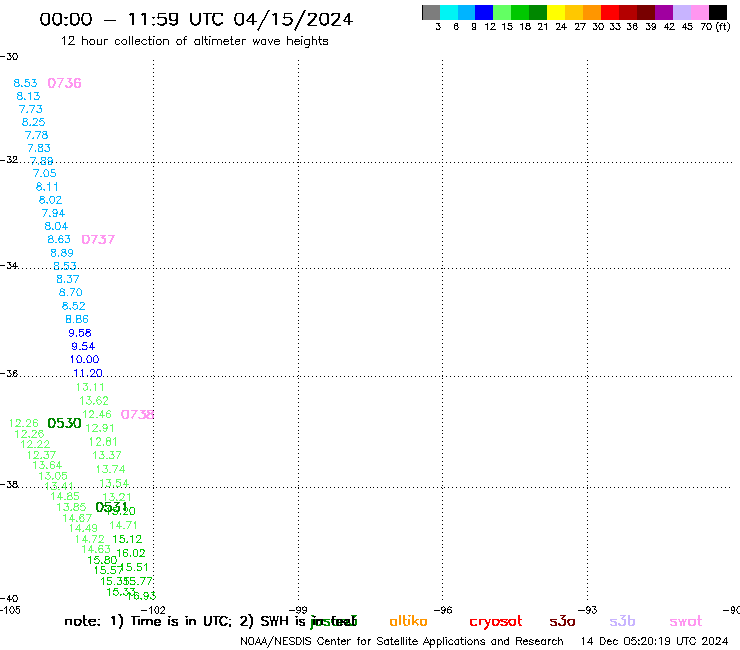The image size is (740, 650).
Task: Click the wave height value 12.37
Action: pyautogui.click(x=42, y=455)
